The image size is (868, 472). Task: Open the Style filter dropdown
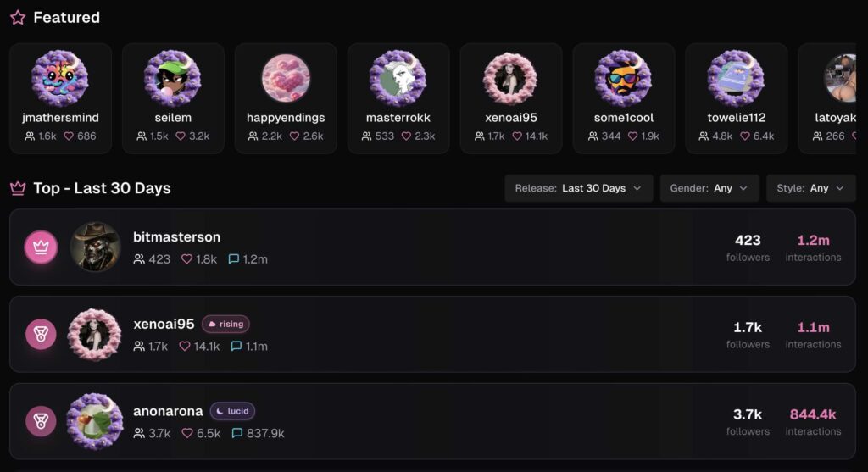pos(810,188)
